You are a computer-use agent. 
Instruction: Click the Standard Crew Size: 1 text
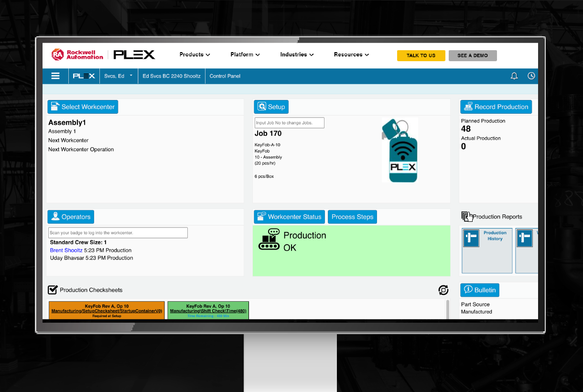click(78, 242)
